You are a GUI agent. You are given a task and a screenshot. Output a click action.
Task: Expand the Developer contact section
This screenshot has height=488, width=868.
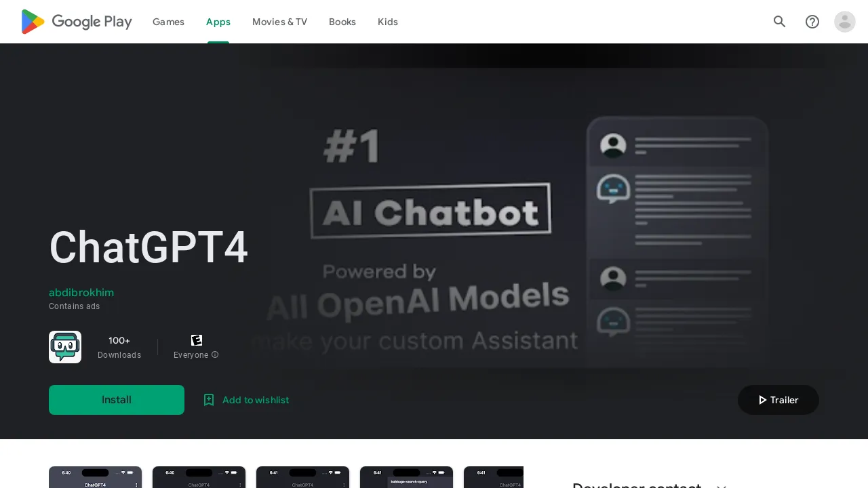click(722, 486)
